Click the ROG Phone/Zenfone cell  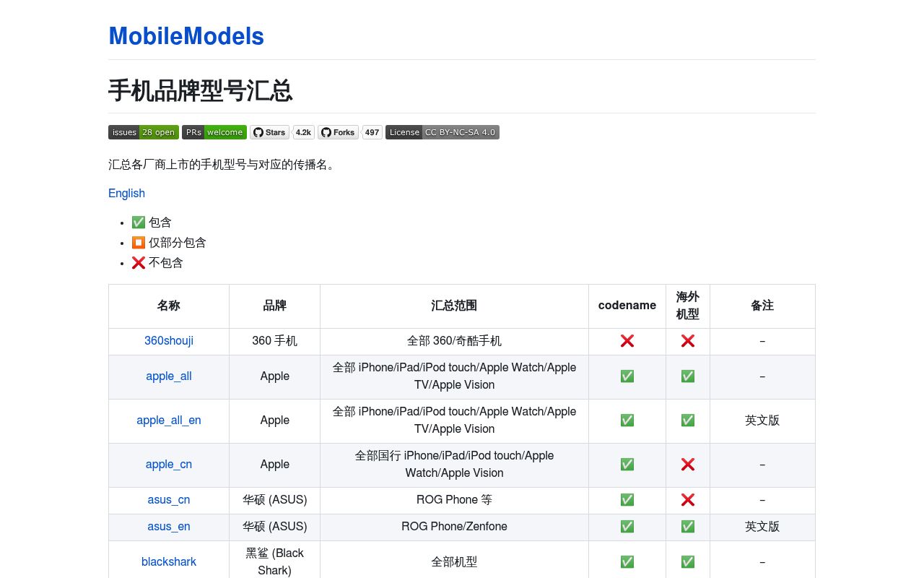tap(455, 527)
